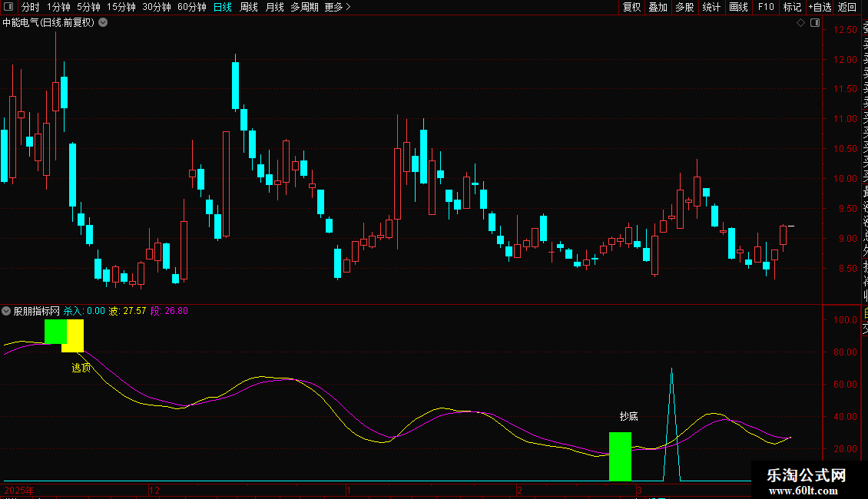
Task: Open the 画线 drawing tools
Action: 738,7
